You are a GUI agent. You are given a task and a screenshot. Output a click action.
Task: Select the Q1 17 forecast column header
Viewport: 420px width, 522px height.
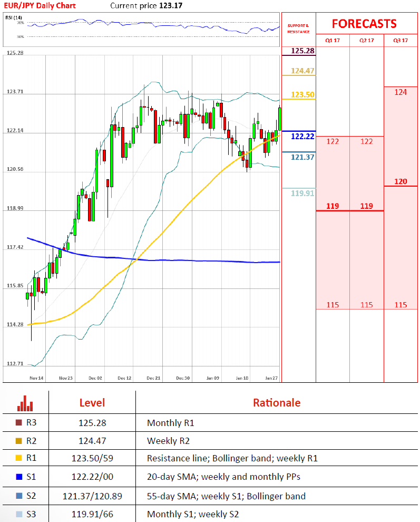pos(333,40)
